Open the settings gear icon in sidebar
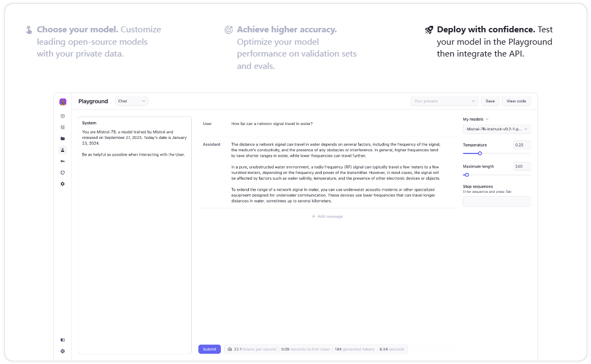The width and height of the screenshot is (591, 364). 62,184
